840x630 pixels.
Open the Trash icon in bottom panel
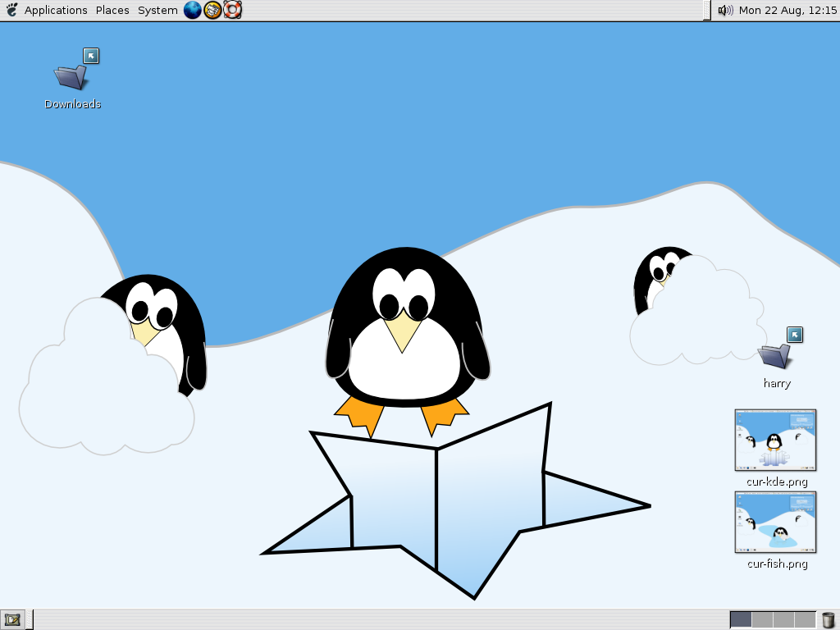coord(829,620)
